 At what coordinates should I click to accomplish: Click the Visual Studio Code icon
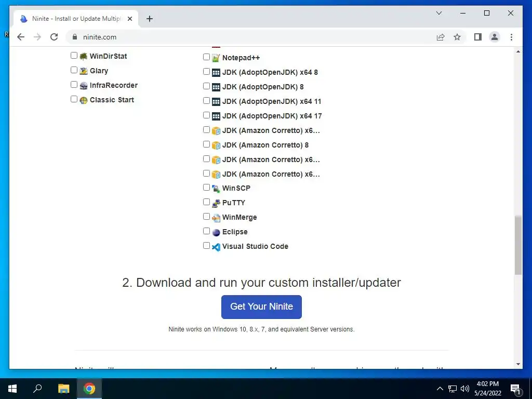(x=216, y=247)
